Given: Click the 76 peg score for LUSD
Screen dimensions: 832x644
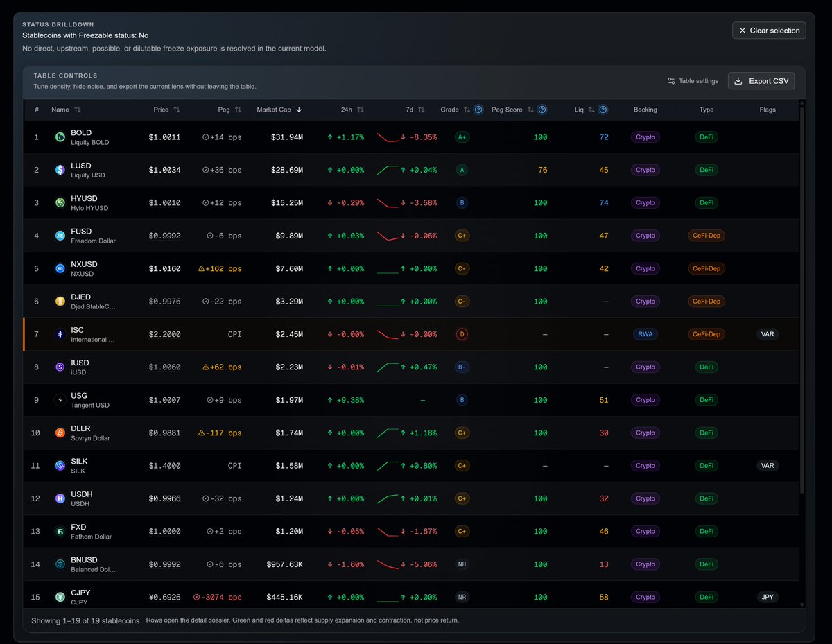Looking at the screenshot, I should pyautogui.click(x=542, y=170).
